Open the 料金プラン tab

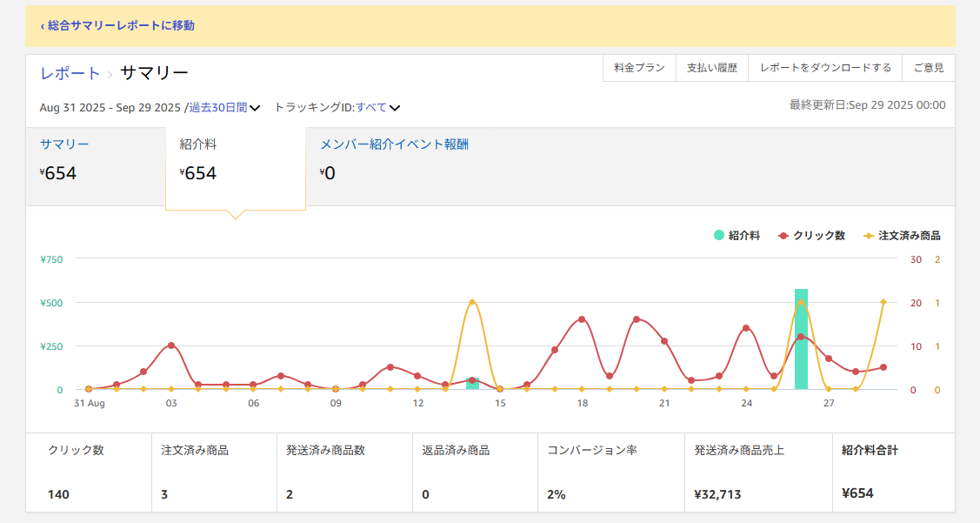(639, 68)
